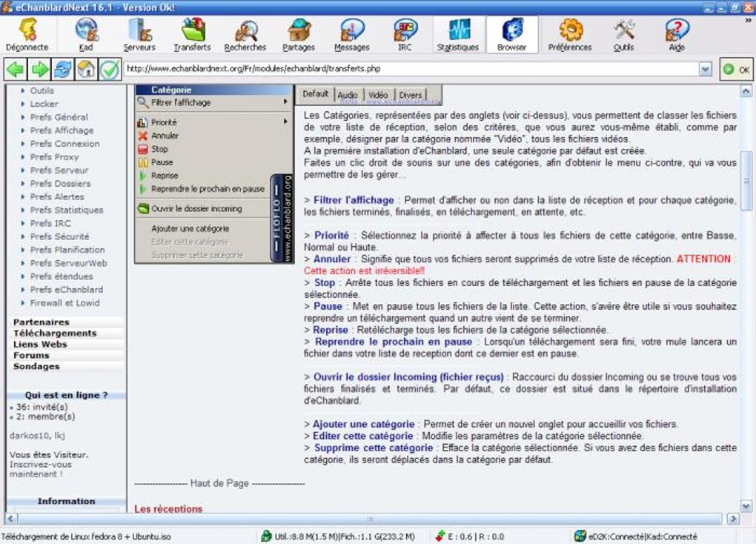Click the horizontal scrollbar left arrow
Screen dimensions: 756x544
tap(12, 519)
